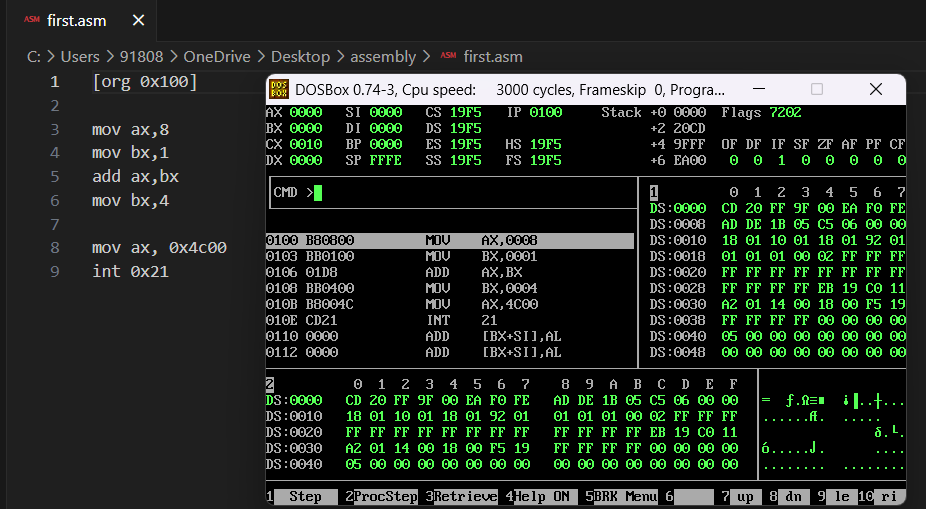
Task: Click the DS:0030 row in data window 2
Action: (502, 448)
